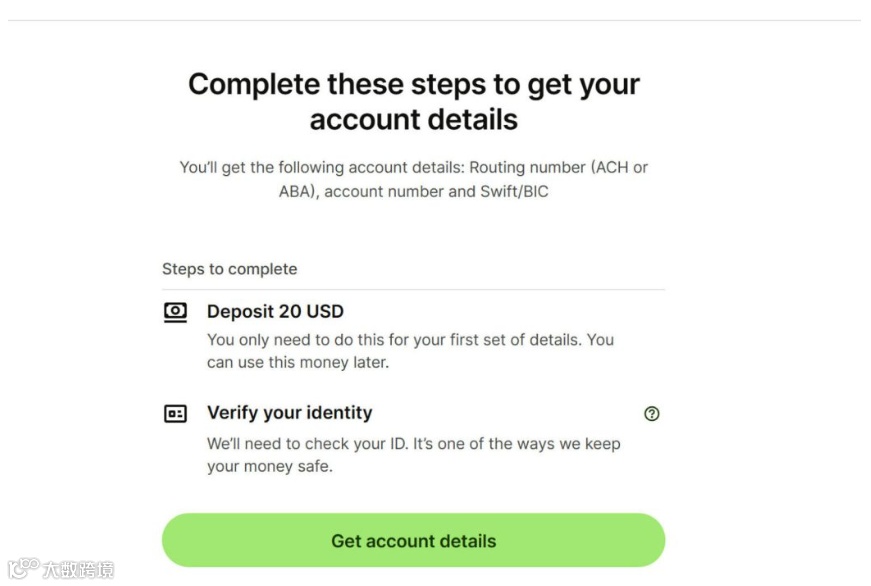
Task: Click the 'can use this money later' line
Action: click(297, 362)
